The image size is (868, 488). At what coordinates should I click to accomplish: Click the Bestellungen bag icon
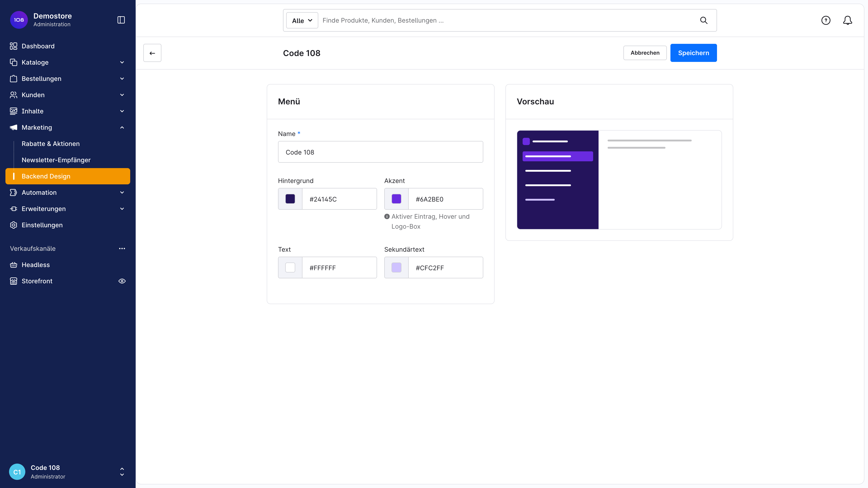pyautogui.click(x=14, y=78)
